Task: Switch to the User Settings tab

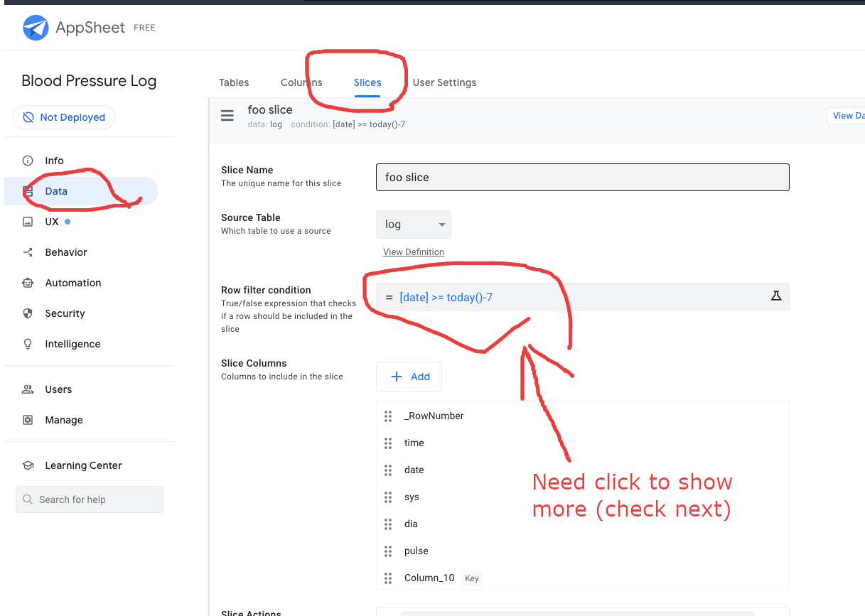Action: coord(444,82)
